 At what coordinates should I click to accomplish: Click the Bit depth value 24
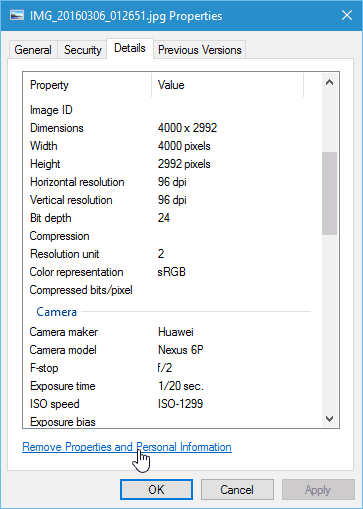(x=164, y=218)
